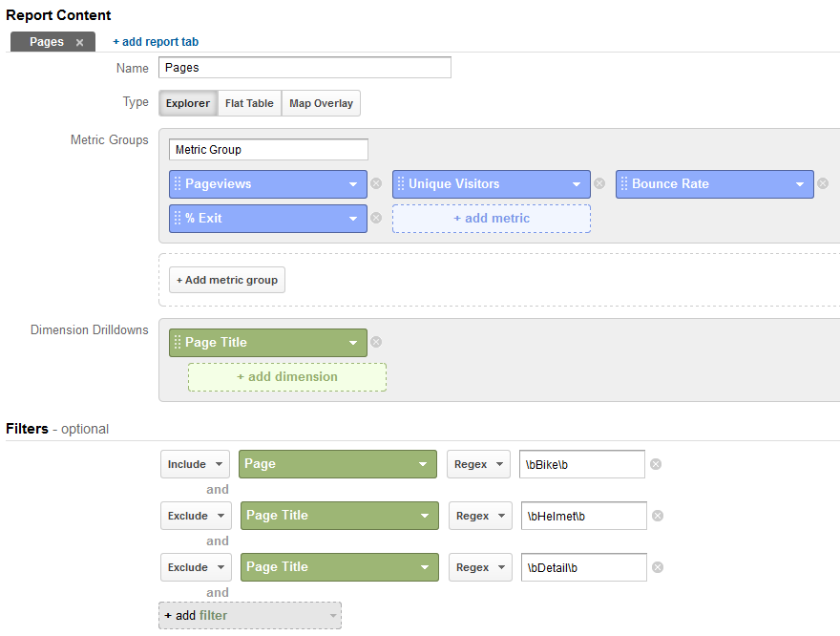Expand the Pageviews metric dropdown

point(352,184)
